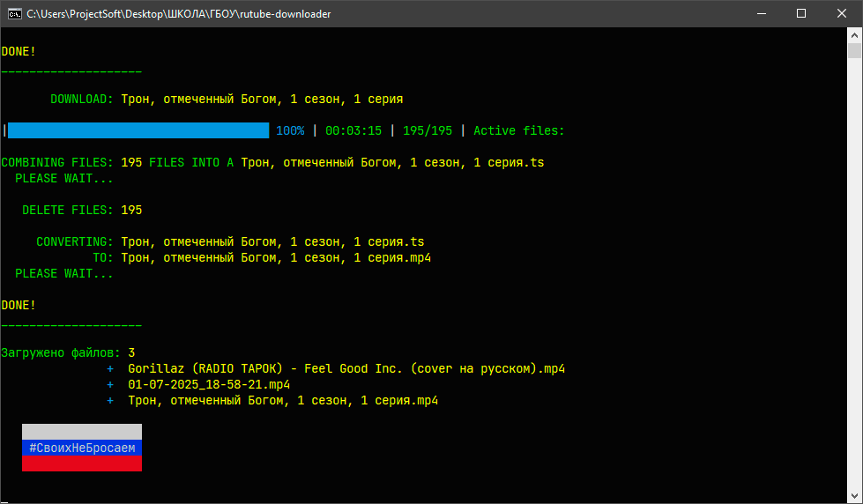Click the #СвоихНеБросаем hashtag on blue stripe
This screenshot has width=863, height=504.
click(x=82, y=448)
